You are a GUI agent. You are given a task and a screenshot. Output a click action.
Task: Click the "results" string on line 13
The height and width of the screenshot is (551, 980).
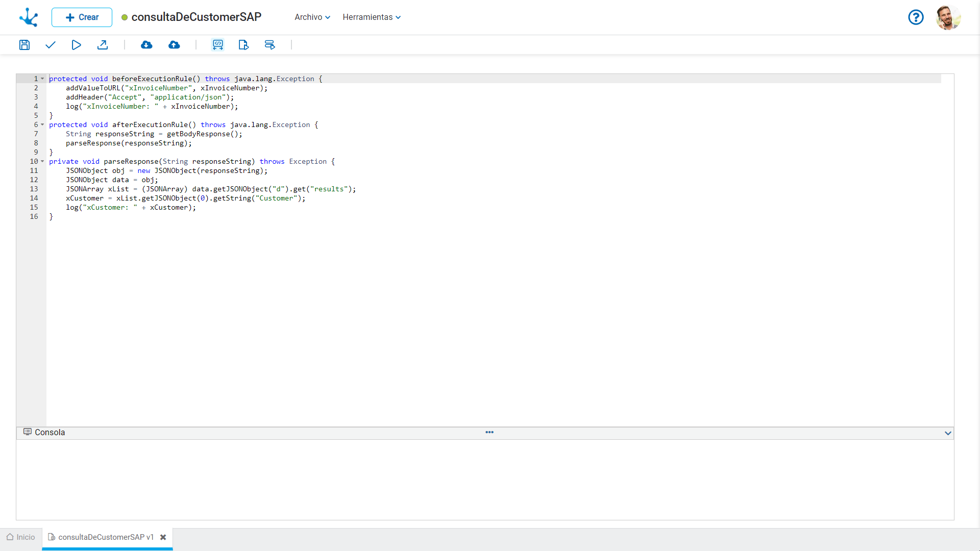pos(329,189)
